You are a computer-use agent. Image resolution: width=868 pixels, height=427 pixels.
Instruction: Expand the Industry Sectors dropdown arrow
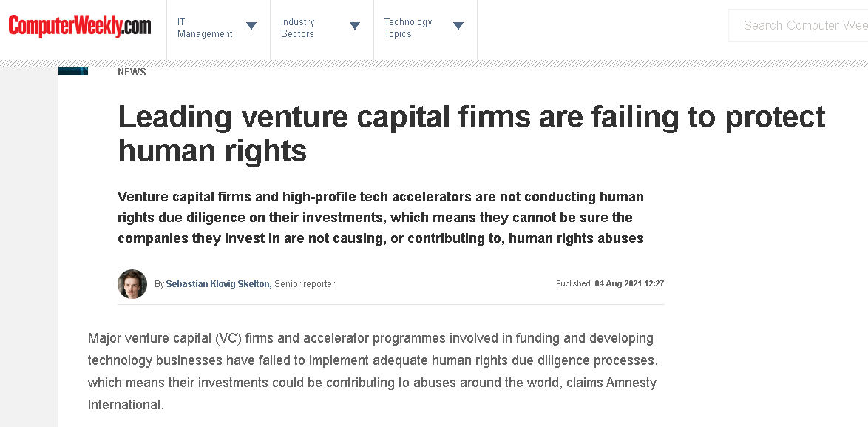click(x=355, y=26)
